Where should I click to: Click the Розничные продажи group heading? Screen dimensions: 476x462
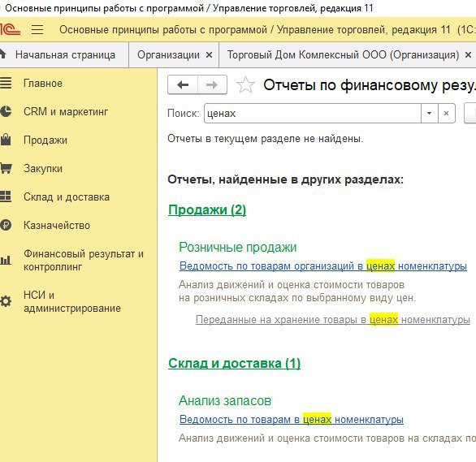pyautogui.click(x=238, y=247)
